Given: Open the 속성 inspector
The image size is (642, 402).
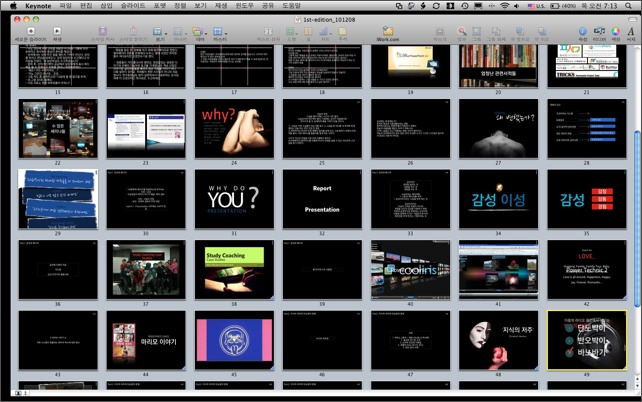Looking at the screenshot, I should pos(582,34).
